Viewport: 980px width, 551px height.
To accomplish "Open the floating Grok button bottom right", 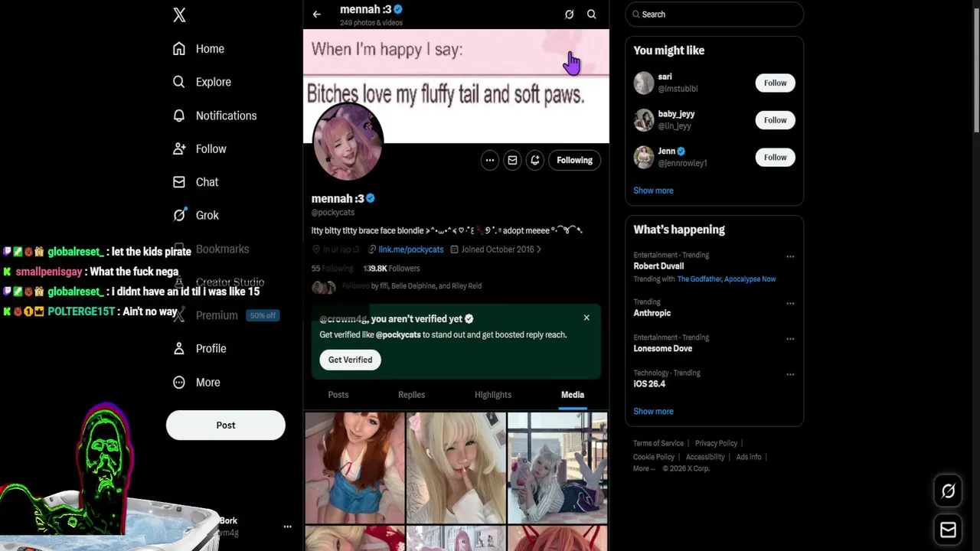I will tap(948, 491).
